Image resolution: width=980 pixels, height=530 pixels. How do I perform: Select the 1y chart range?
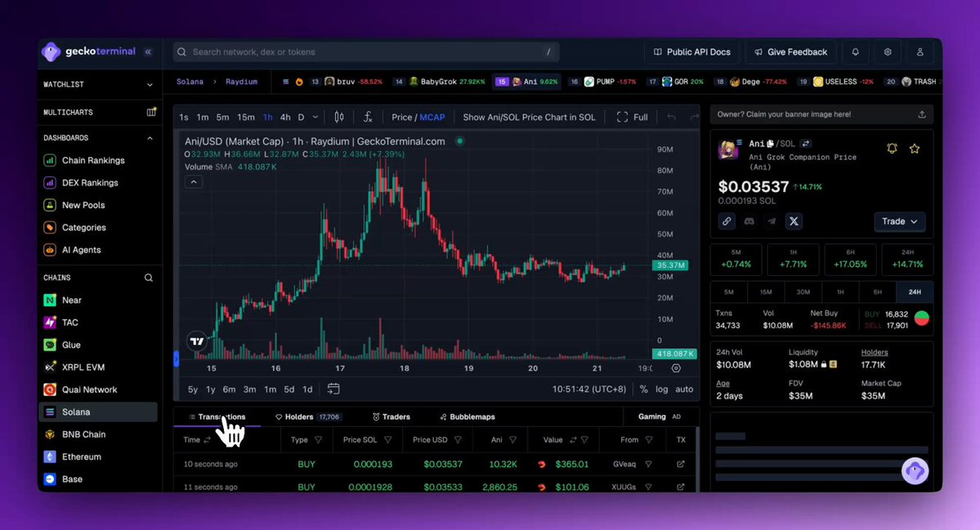(x=211, y=389)
